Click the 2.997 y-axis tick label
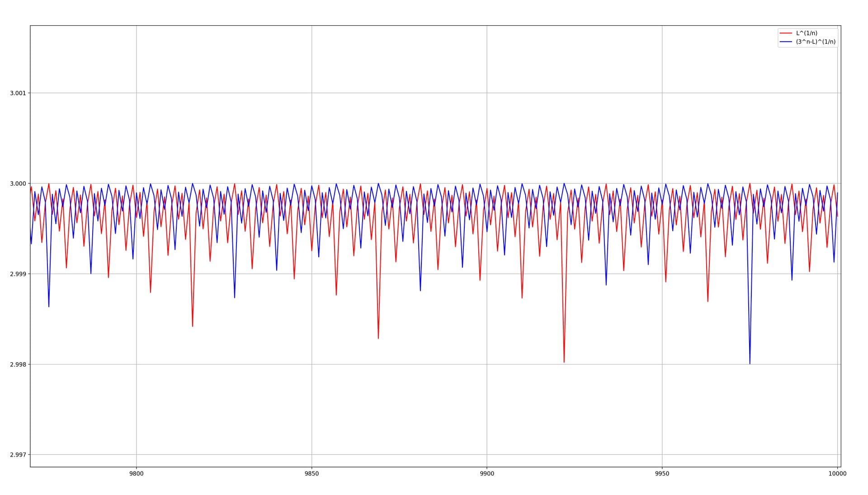 pyautogui.click(x=17, y=455)
